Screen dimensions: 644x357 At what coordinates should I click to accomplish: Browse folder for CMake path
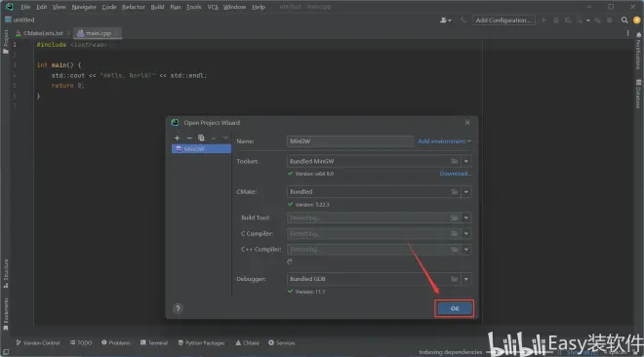click(x=455, y=191)
